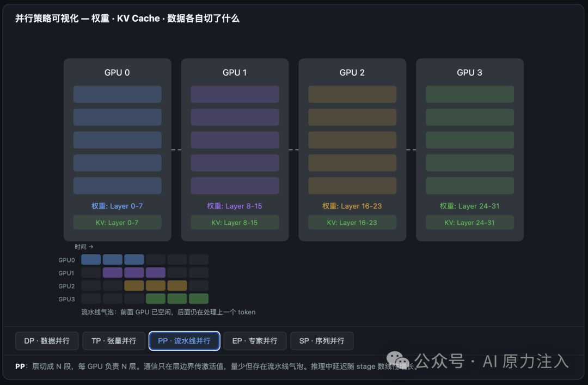Click the bottom brown layer bar in GPU 2

click(x=352, y=186)
